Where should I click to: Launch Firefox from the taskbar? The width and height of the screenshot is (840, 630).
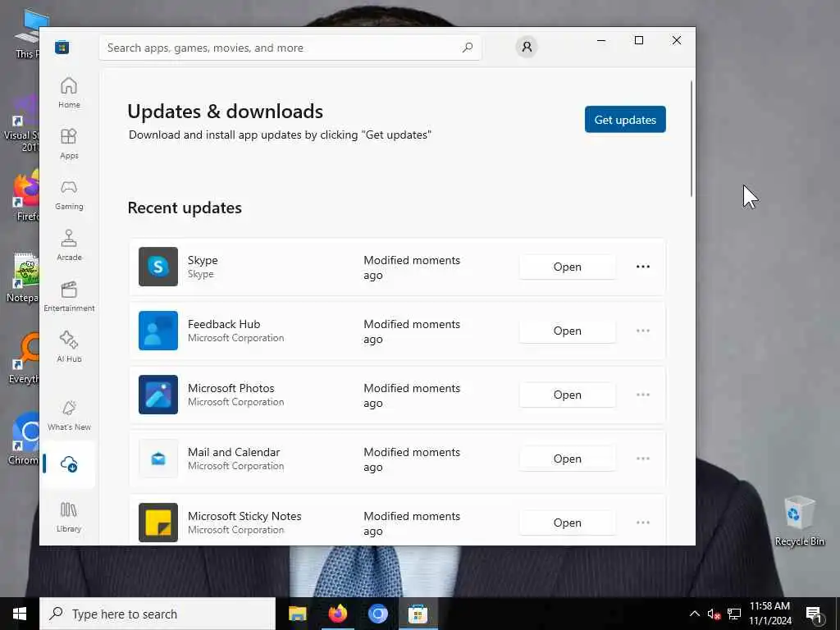(337, 614)
